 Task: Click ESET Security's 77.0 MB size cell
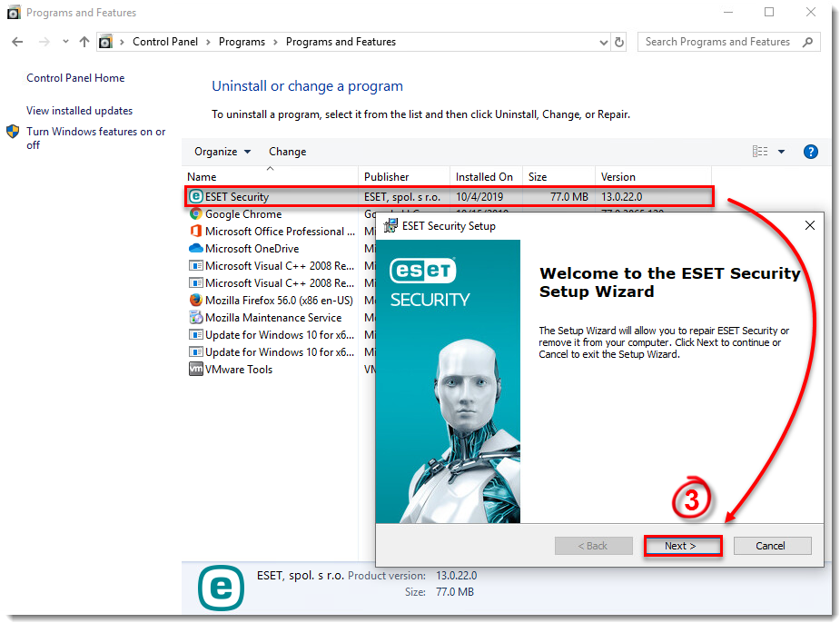tap(568, 196)
